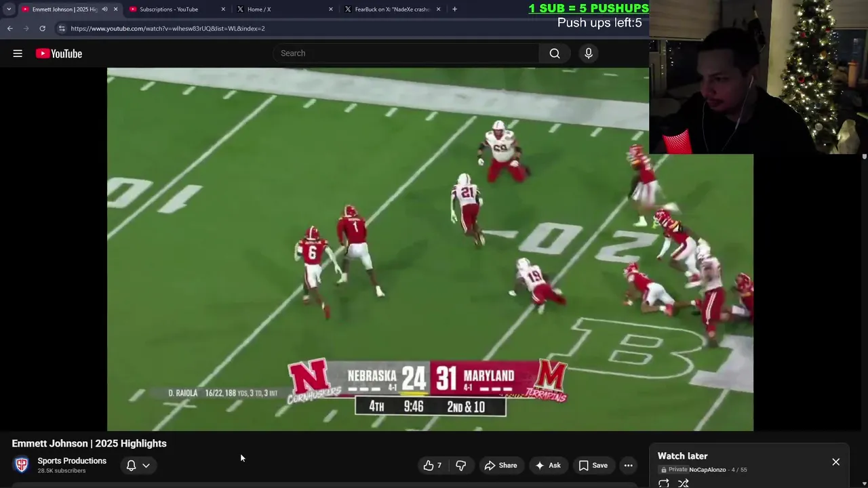Click the notification bell for Sports Productions
Image resolution: width=868 pixels, height=488 pixels.
(x=132, y=466)
